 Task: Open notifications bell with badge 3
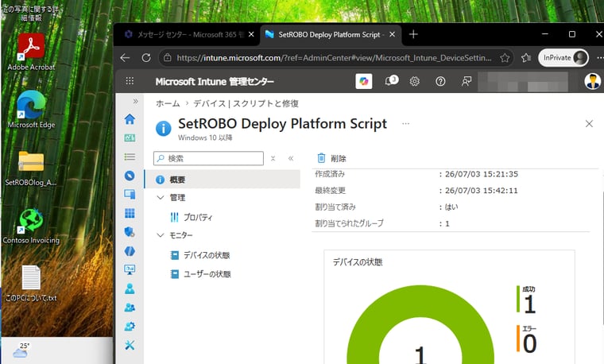(x=391, y=81)
